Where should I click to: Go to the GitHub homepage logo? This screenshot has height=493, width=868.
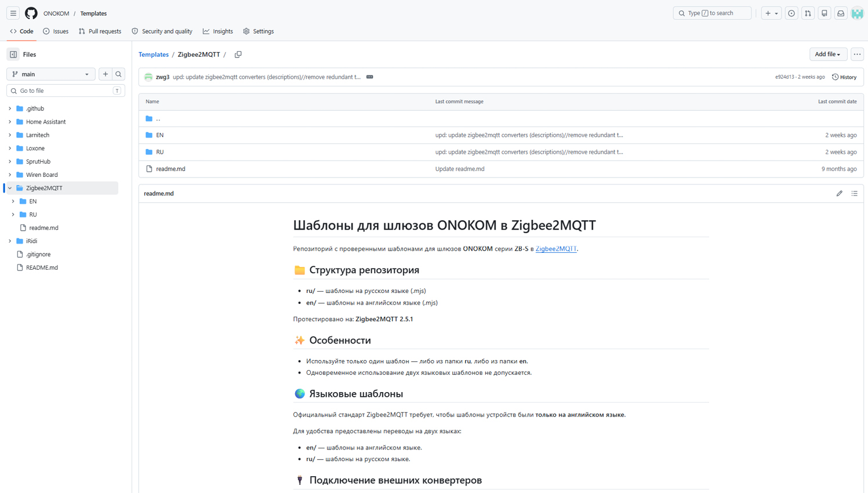31,13
